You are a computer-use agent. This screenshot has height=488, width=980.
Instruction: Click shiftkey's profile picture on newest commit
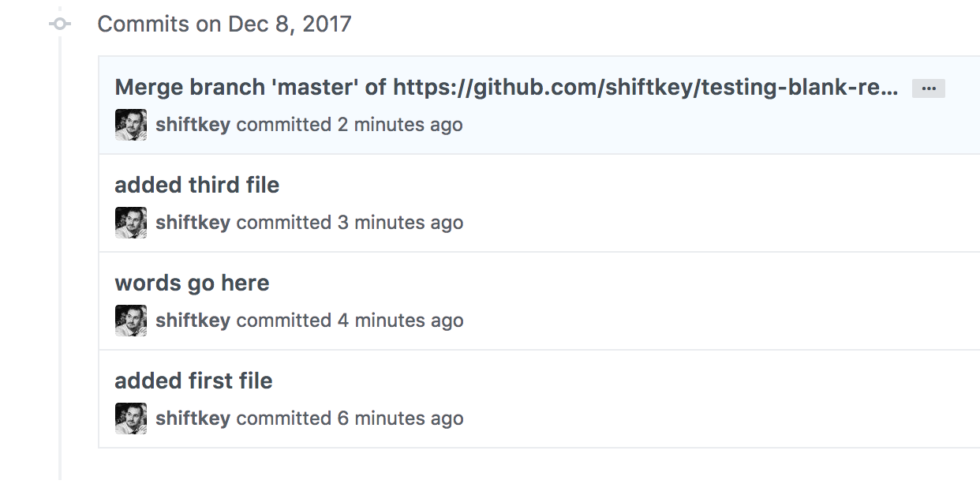click(x=130, y=124)
